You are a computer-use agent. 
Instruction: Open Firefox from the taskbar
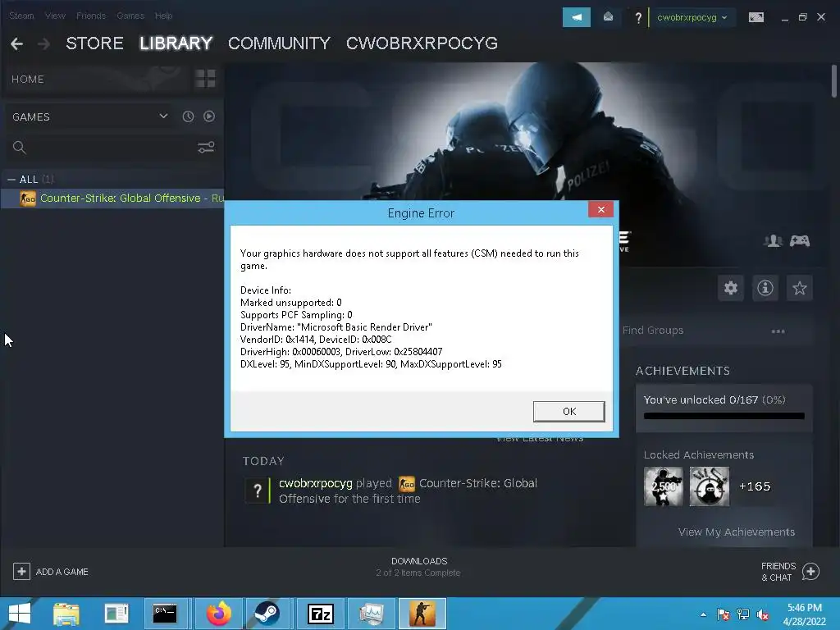[x=219, y=614]
